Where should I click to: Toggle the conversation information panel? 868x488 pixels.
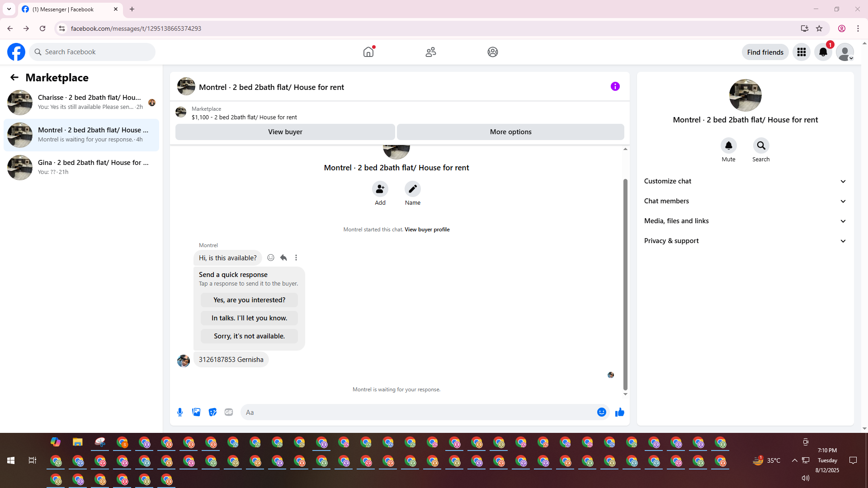(x=615, y=86)
